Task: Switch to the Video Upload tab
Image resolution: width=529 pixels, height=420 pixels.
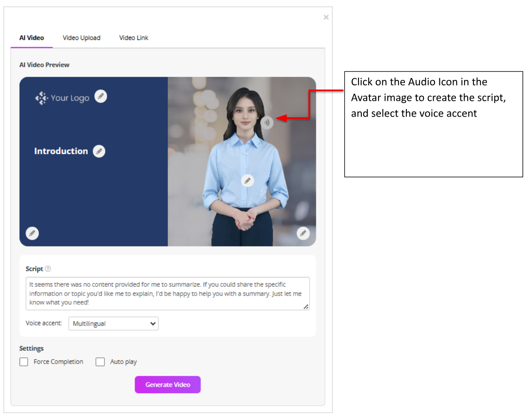Action: tap(81, 38)
